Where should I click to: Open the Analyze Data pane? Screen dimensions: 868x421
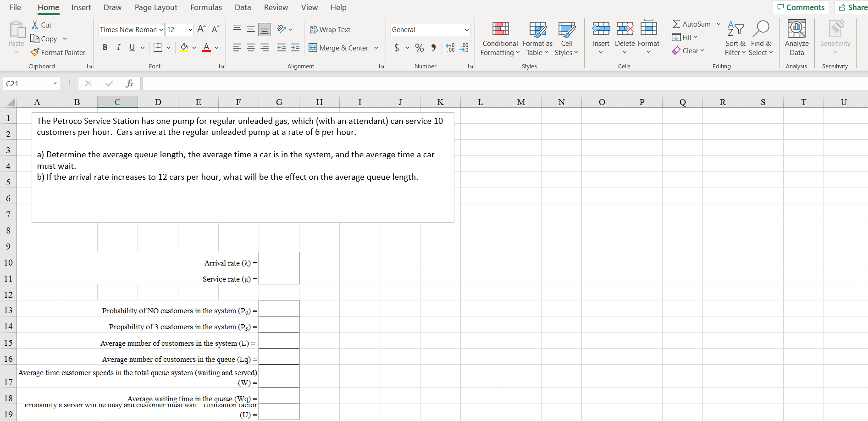pyautogui.click(x=796, y=39)
